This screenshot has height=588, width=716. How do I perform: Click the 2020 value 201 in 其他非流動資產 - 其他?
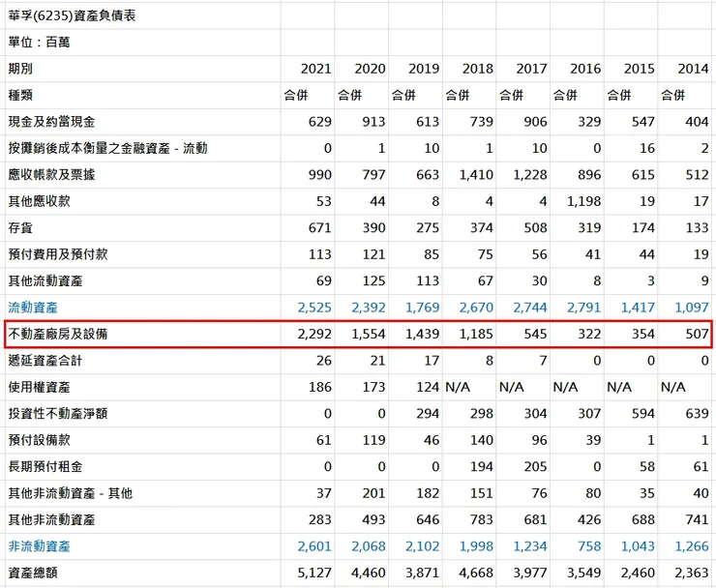coord(373,493)
